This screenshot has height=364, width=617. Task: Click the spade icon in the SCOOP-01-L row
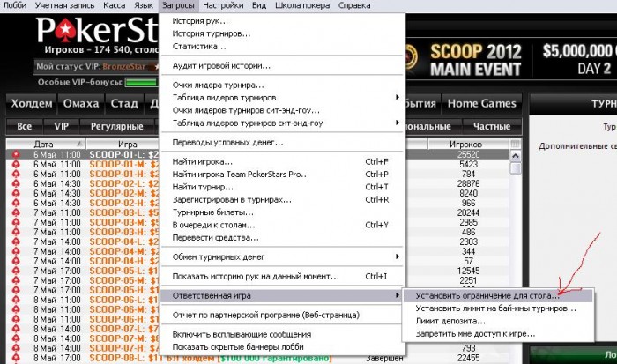coord(16,154)
